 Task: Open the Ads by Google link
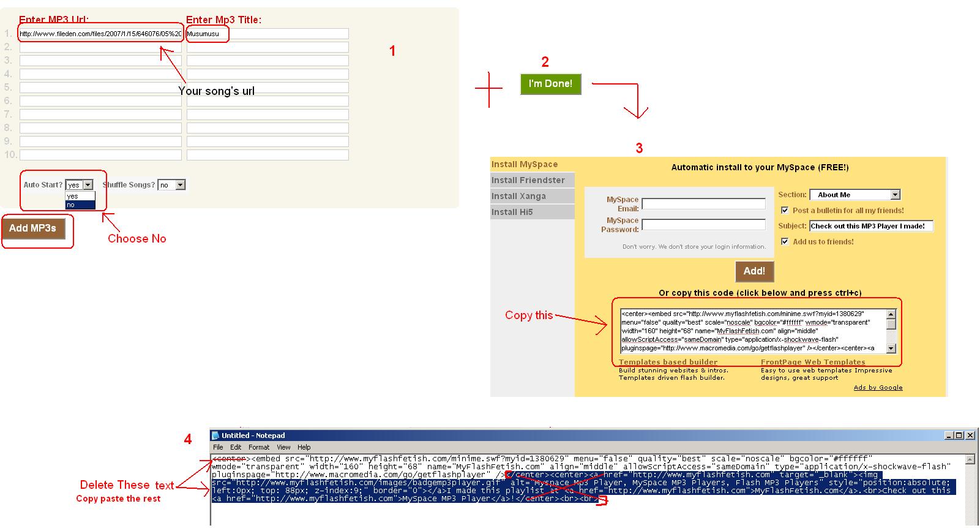click(x=878, y=388)
